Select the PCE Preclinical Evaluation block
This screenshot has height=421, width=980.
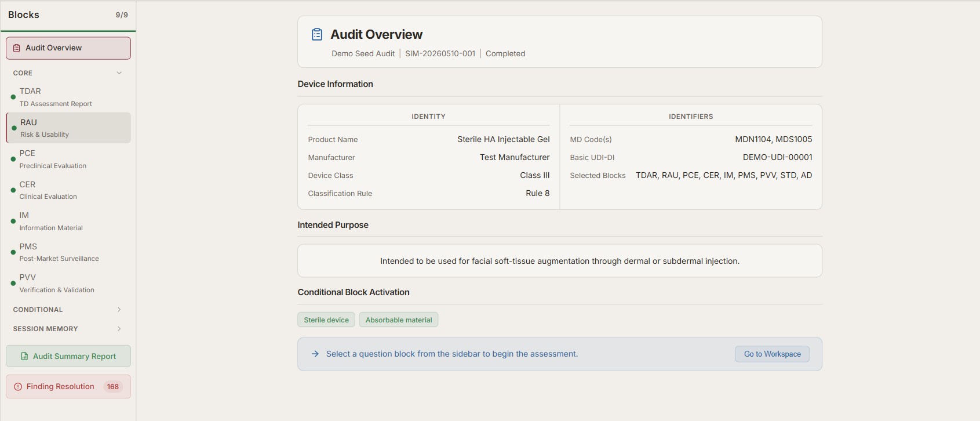68,159
